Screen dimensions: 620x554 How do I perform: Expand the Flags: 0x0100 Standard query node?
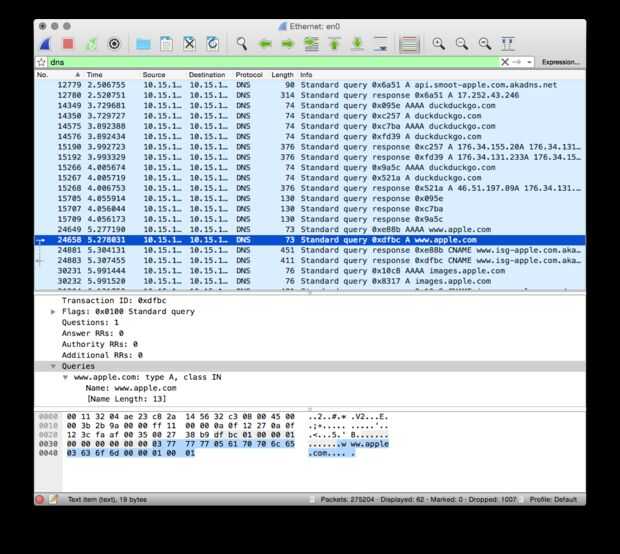click(53, 312)
